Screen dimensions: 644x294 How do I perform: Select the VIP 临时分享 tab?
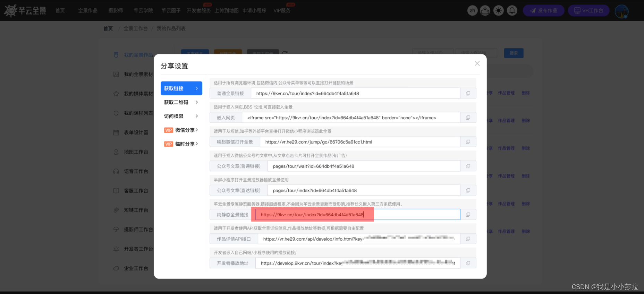181,144
